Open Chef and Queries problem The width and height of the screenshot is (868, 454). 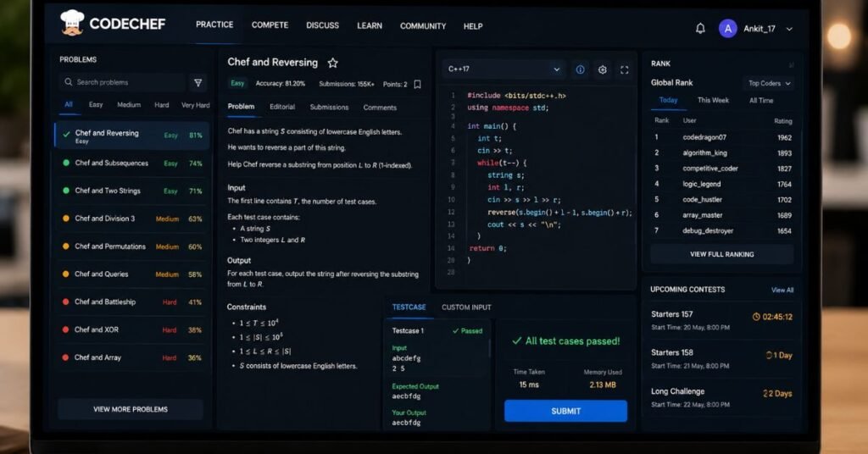pos(131,274)
